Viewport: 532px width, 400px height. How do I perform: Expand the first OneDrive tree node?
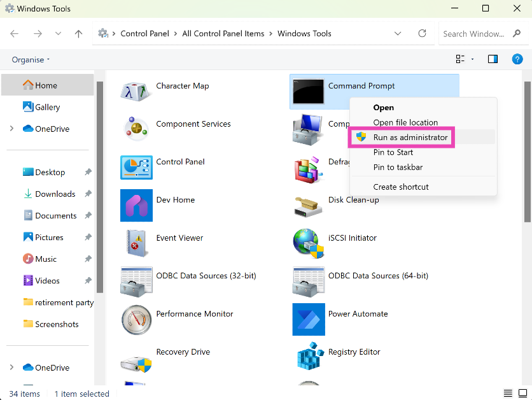pos(11,129)
